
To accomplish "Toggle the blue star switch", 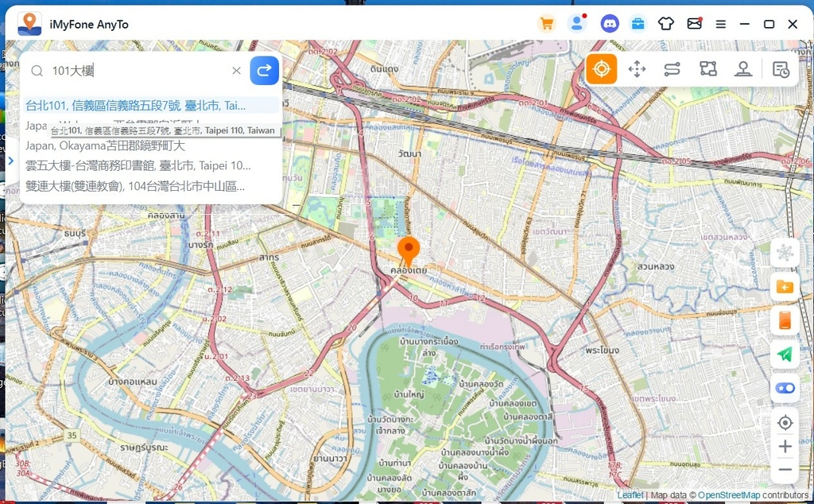I will pyautogui.click(x=785, y=388).
